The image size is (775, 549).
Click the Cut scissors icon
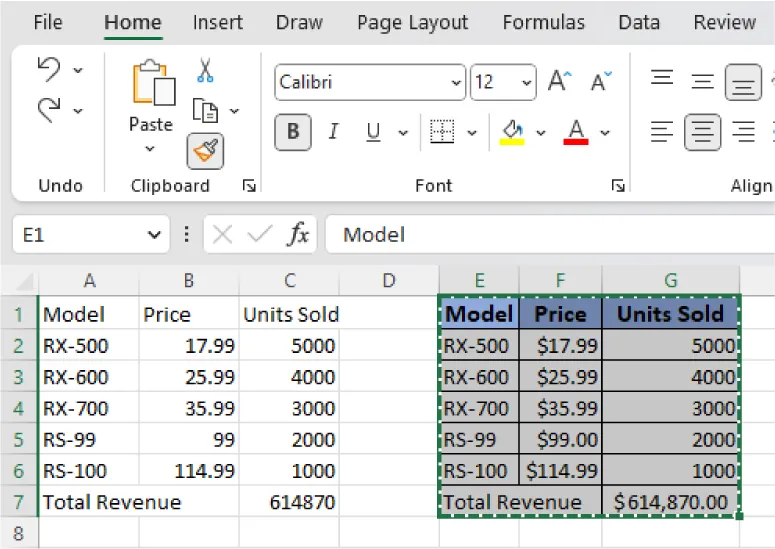click(x=205, y=70)
